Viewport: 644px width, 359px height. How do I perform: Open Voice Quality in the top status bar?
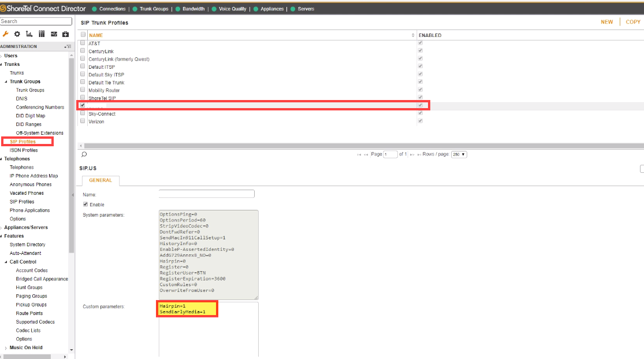tap(232, 9)
